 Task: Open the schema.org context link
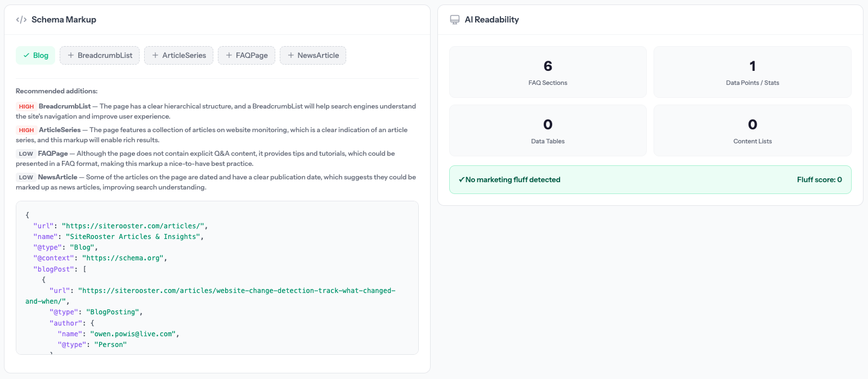pos(124,258)
